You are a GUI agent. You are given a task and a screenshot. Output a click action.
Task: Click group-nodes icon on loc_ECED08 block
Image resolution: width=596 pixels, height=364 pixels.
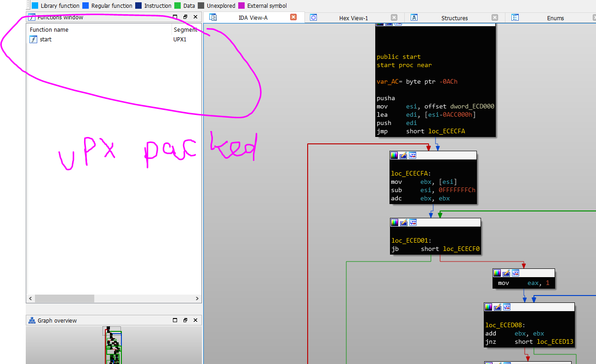point(507,307)
